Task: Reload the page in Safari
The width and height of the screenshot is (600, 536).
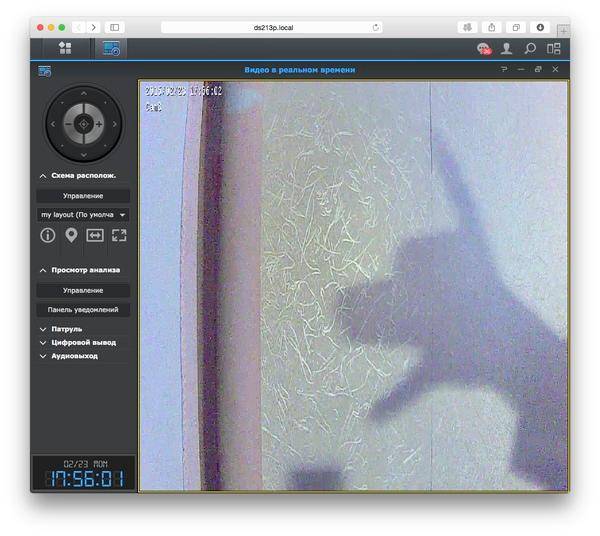Action: coord(375,28)
